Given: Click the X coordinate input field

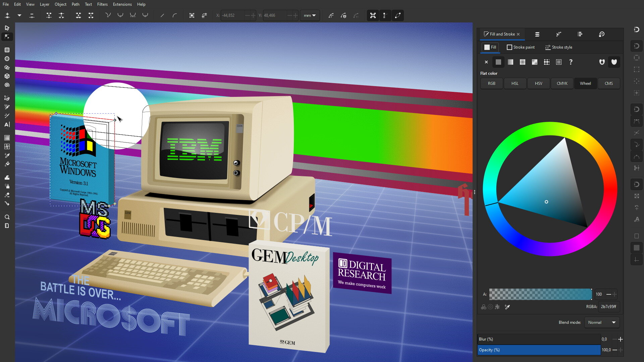Looking at the screenshot, I should (233, 15).
